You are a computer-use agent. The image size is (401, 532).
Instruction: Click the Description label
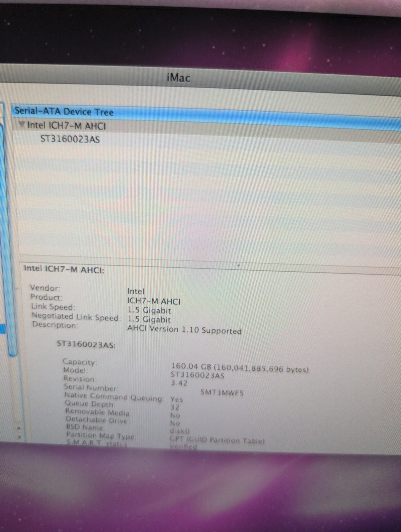tap(55, 325)
